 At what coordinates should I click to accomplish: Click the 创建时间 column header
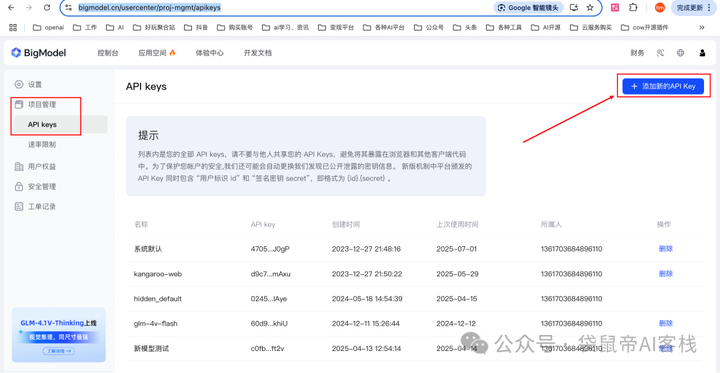point(346,225)
